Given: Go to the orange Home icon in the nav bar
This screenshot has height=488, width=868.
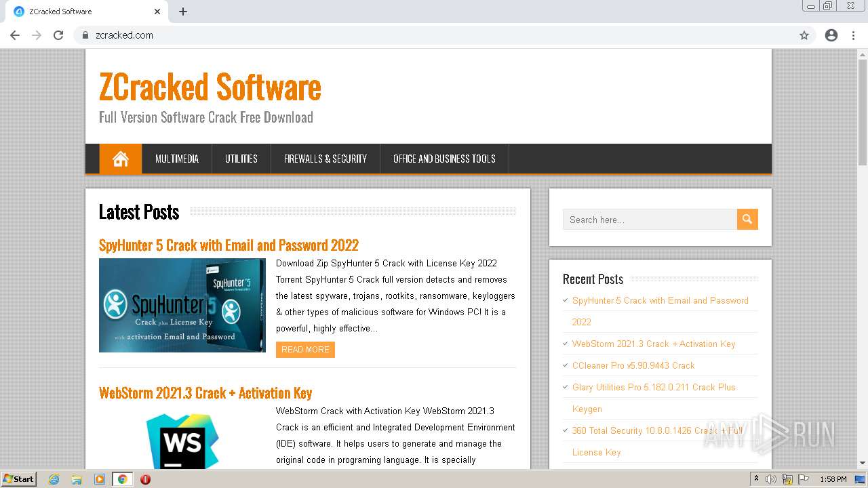Looking at the screenshot, I should (121, 159).
